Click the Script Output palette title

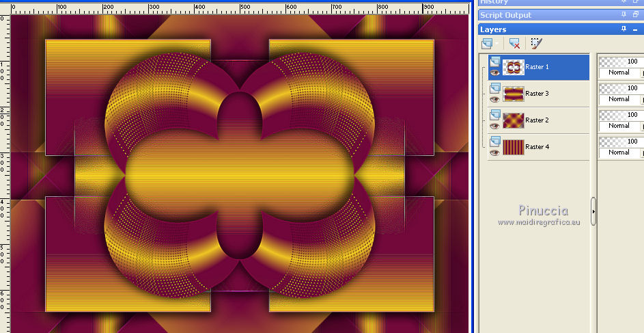click(x=505, y=15)
